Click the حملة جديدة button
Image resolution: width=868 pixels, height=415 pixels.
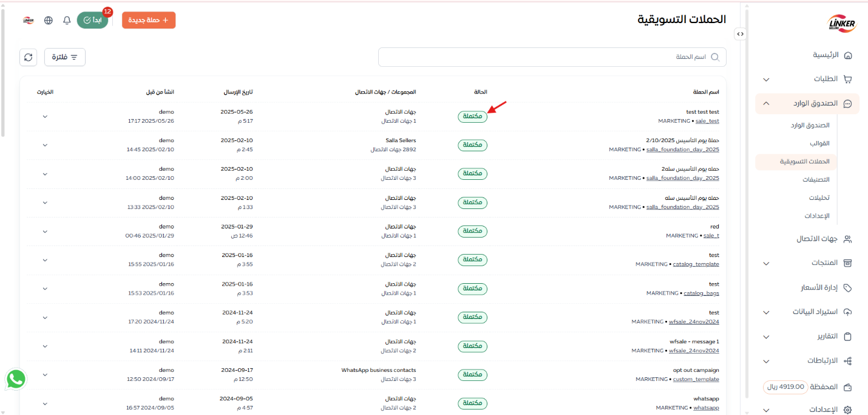pos(149,20)
